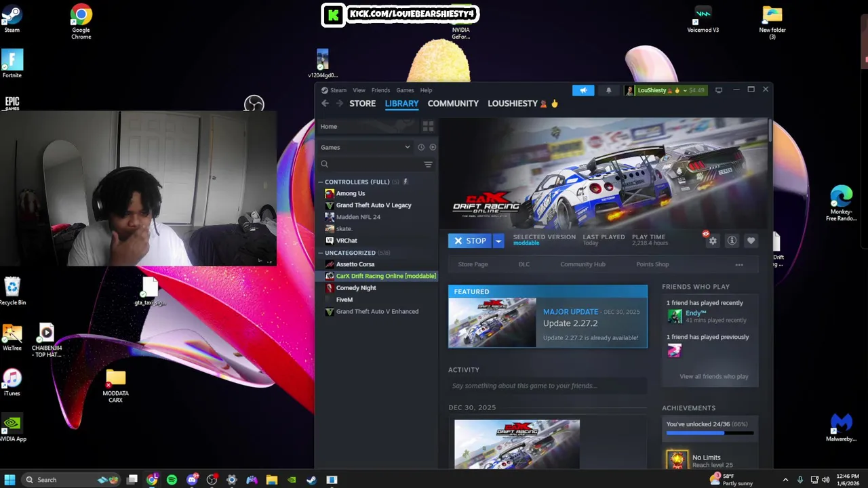The height and width of the screenshot is (488, 868).
Task: Click View all friends who play
Action: [x=714, y=377]
